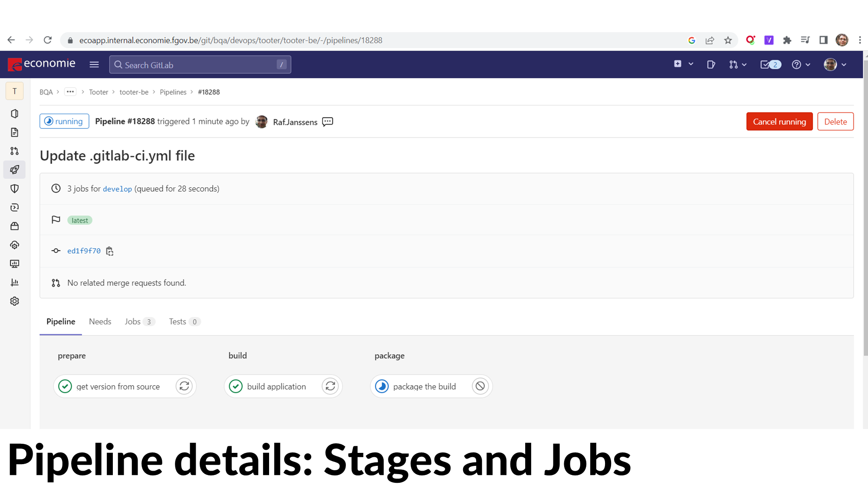Retry the 'build application' job
This screenshot has height=488, width=868.
point(330,386)
